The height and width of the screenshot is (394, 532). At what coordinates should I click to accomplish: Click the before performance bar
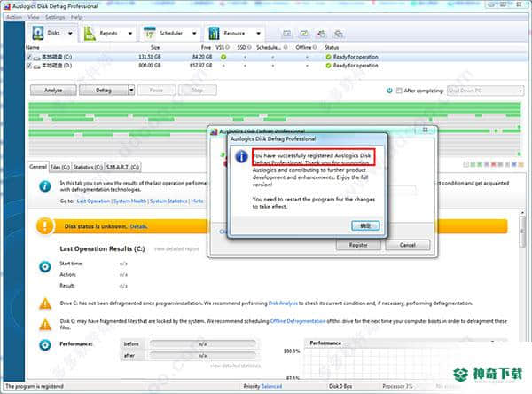coord(203,344)
